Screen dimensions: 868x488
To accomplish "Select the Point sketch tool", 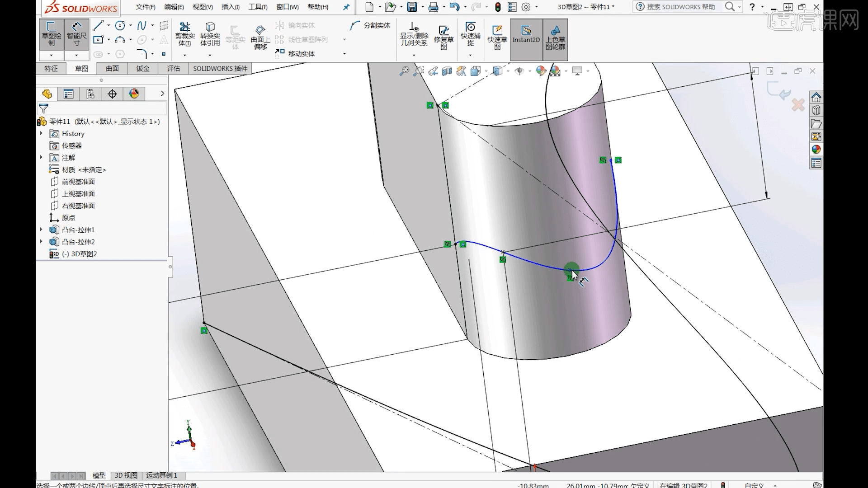I will point(164,54).
